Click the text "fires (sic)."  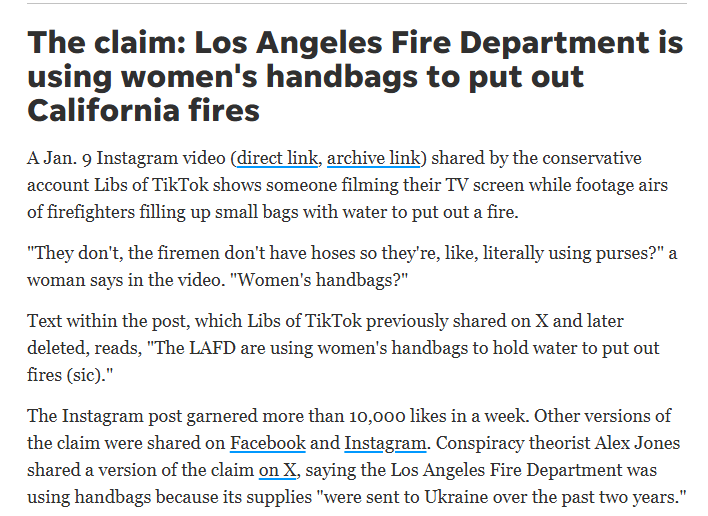(x=70, y=375)
